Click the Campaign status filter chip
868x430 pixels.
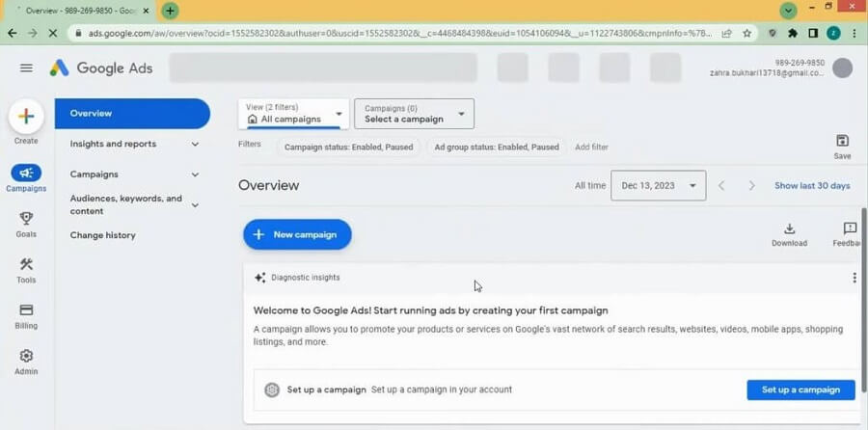(349, 148)
